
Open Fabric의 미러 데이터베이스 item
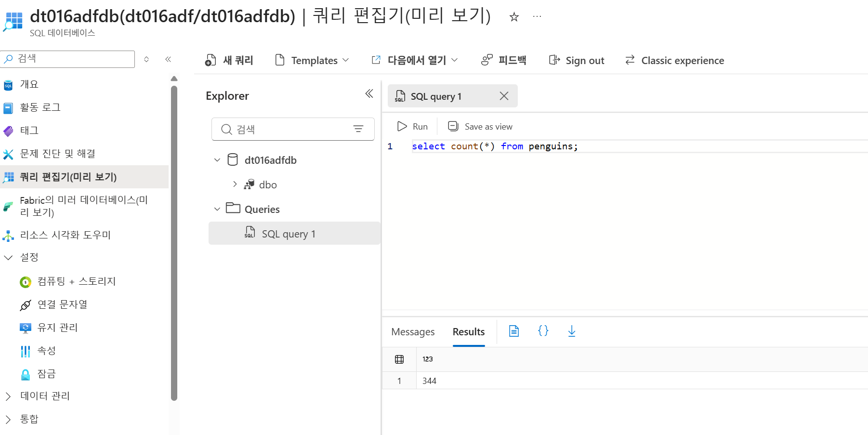(x=84, y=206)
